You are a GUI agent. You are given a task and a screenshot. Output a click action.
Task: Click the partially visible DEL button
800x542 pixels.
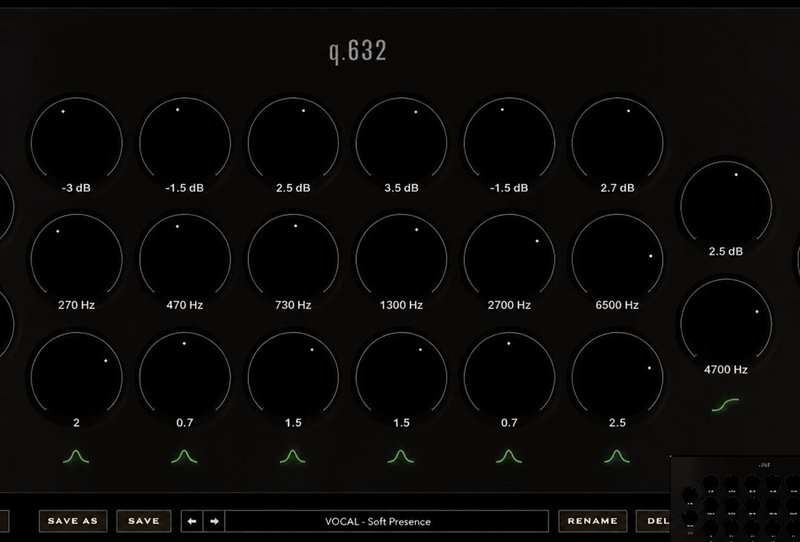click(x=654, y=521)
